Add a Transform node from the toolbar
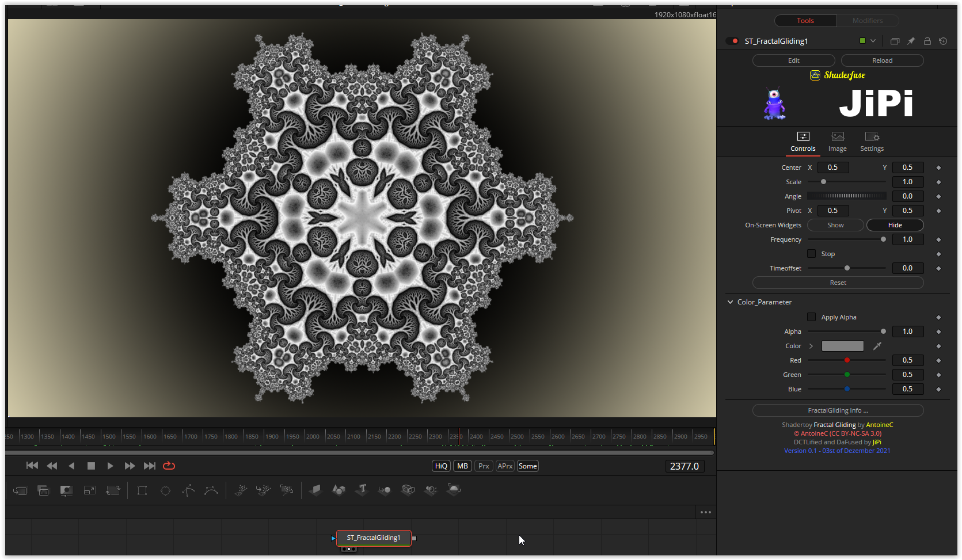962x560 pixels. tap(113, 490)
